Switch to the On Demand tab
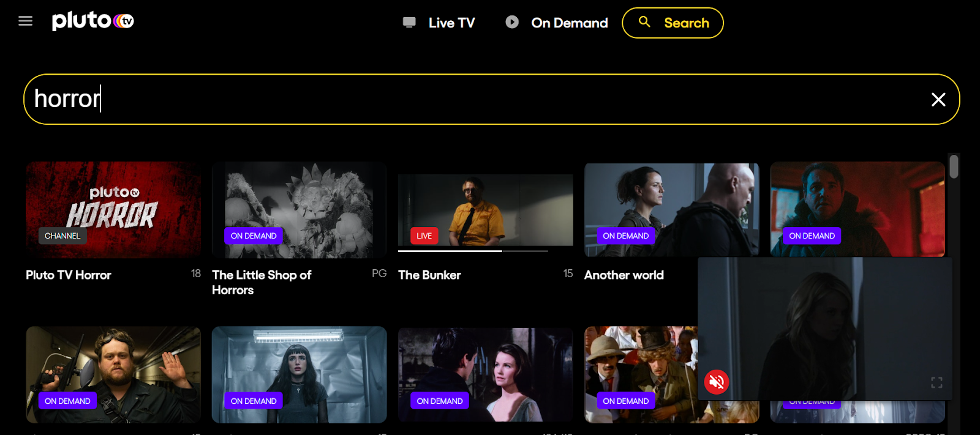The height and width of the screenshot is (435, 980). click(569, 23)
